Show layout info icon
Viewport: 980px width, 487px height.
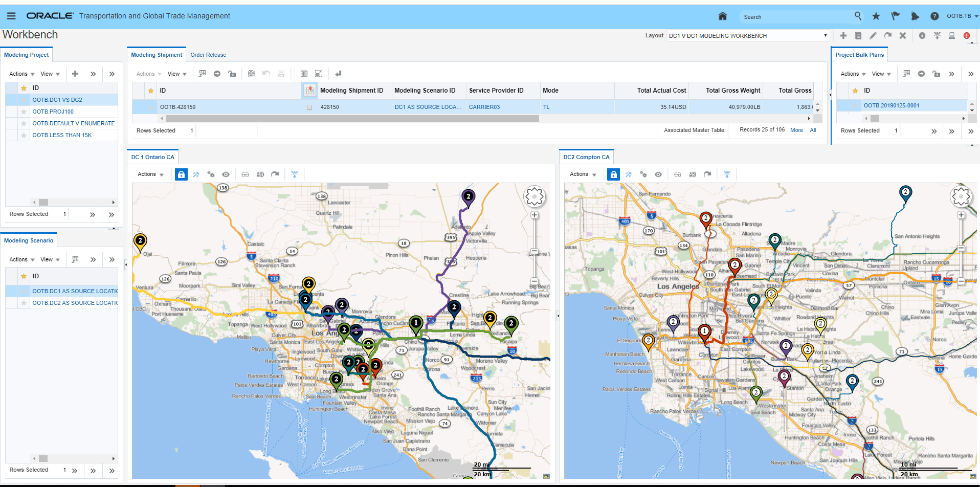point(922,35)
